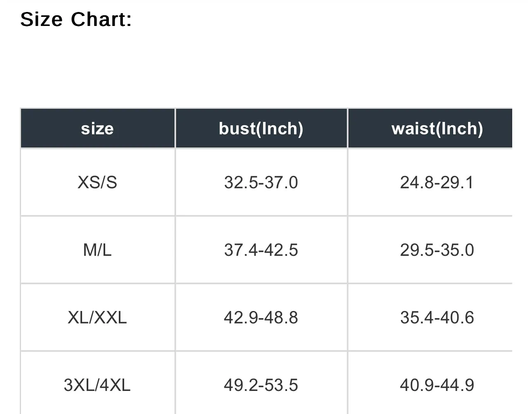Click the XS/S size cell
532x414 pixels.
[x=97, y=182]
